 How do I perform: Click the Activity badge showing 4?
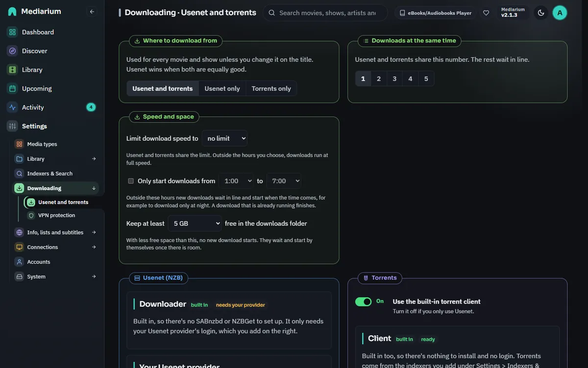tap(91, 107)
